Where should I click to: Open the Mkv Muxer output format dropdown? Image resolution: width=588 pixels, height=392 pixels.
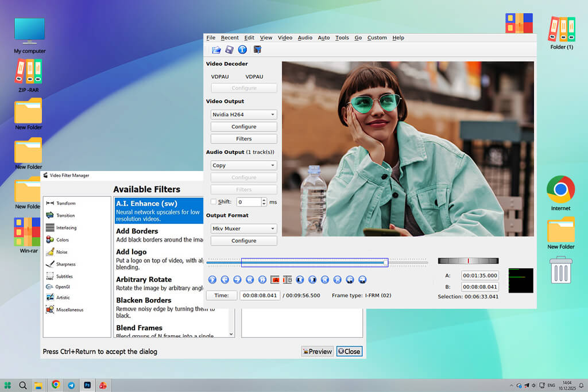click(x=243, y=228)
